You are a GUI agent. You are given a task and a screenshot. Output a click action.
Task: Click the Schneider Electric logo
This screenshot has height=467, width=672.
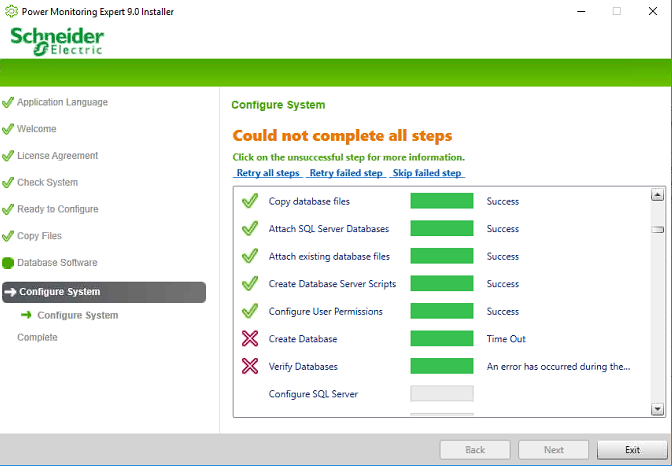point(57,42)
